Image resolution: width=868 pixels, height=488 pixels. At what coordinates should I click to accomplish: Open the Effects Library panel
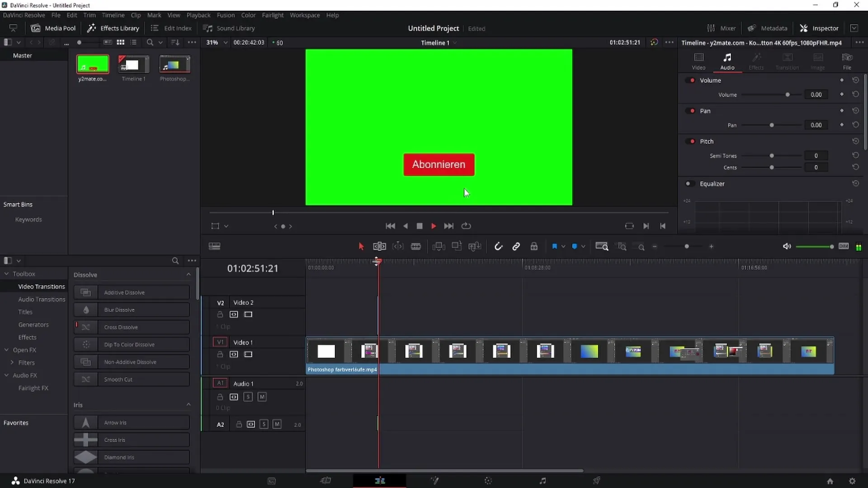pos(113,28)
